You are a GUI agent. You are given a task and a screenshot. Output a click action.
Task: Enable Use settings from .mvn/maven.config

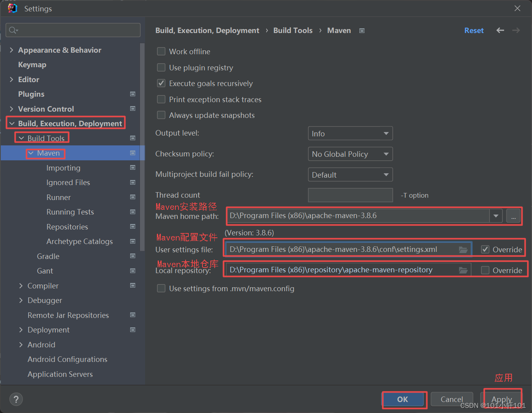coord(161,288)
